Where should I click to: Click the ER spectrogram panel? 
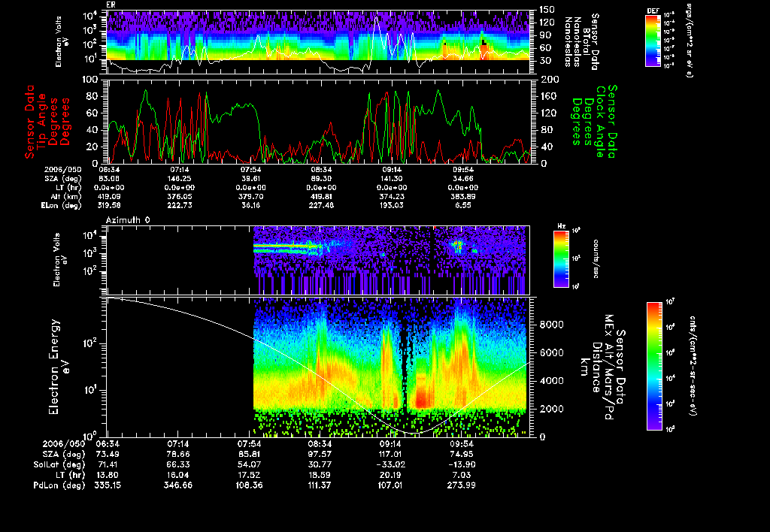pos(319,42)
